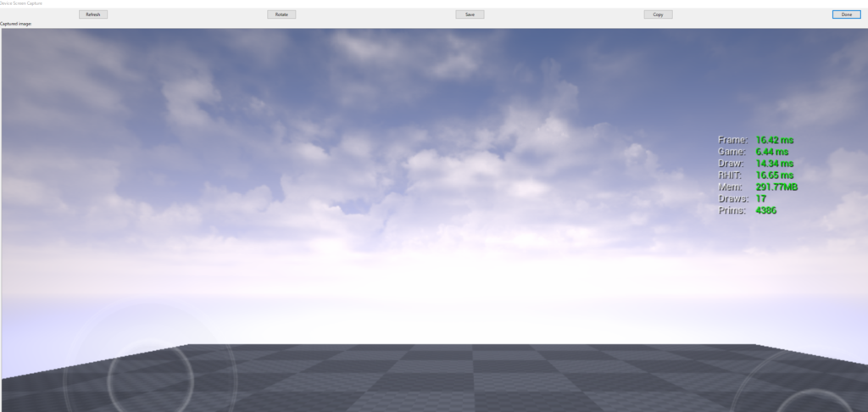868x412 pixels.
Task: Tap the left virtual joystick thumb circle
Action: (x=151, y=378)
